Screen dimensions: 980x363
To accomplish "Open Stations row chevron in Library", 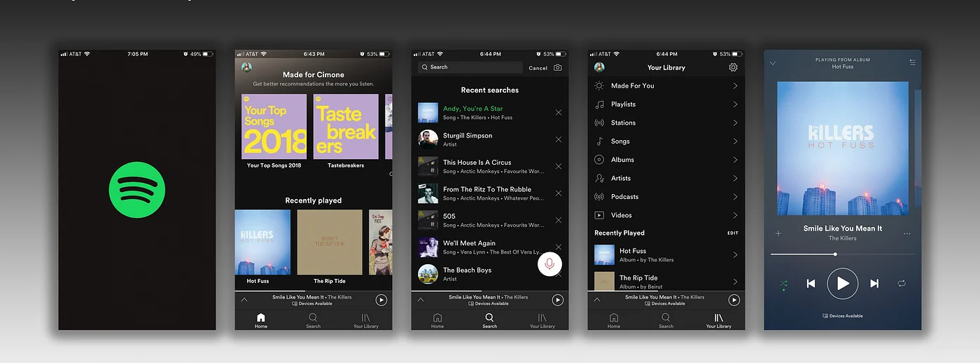I will point(735,123).
